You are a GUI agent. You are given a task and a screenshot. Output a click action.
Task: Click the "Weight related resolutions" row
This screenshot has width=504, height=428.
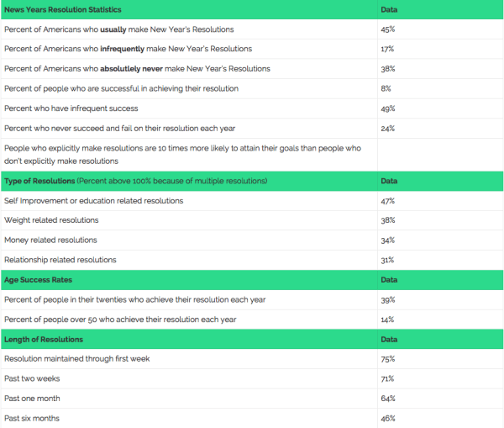pos(51,220)
